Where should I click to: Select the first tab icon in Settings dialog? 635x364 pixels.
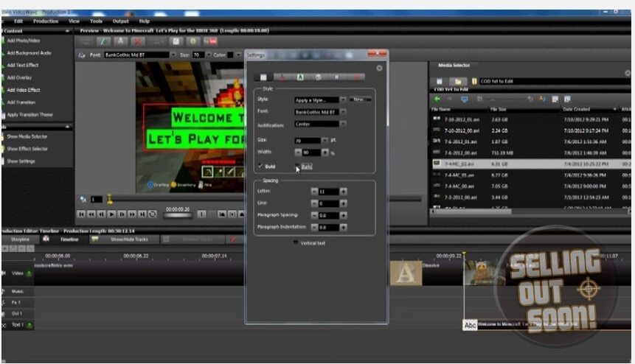[263, 77]
